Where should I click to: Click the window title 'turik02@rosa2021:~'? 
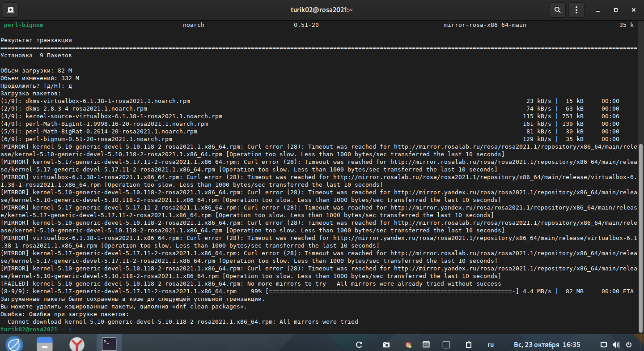click(x=322, y=9)
